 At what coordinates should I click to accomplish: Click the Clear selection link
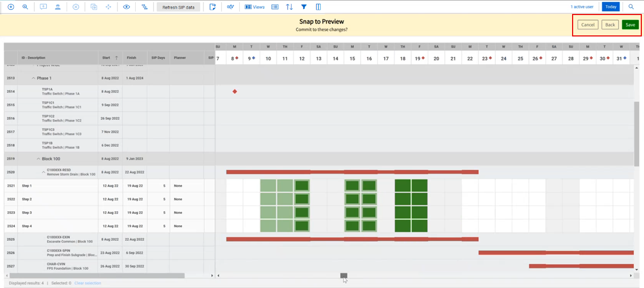[87, 283]
